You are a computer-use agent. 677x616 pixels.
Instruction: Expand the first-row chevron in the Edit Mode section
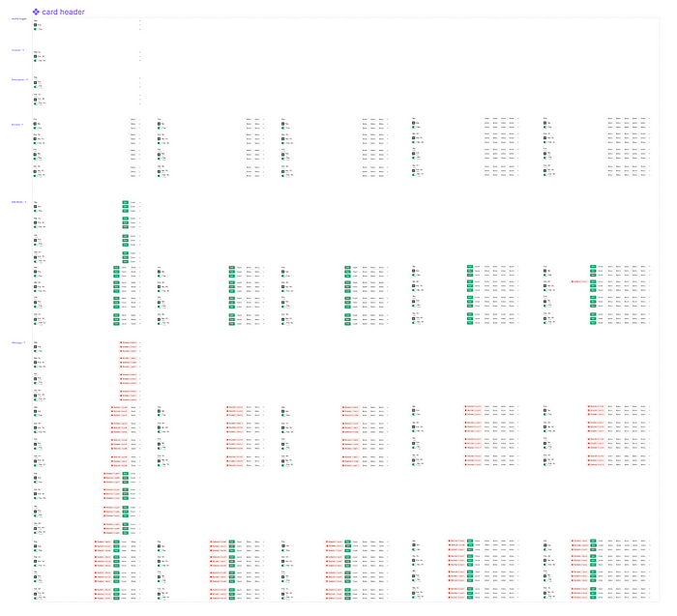(x=140, y=202)
